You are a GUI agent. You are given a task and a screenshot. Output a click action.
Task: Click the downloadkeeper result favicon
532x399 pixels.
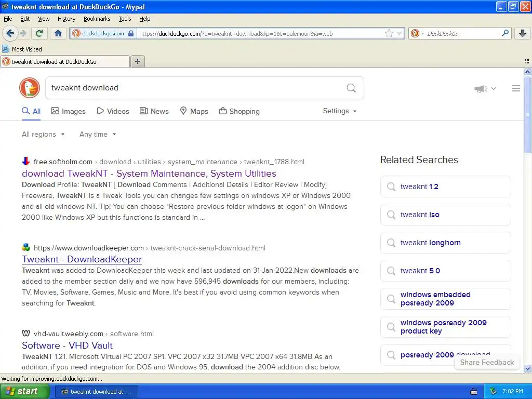coord(26,247)
